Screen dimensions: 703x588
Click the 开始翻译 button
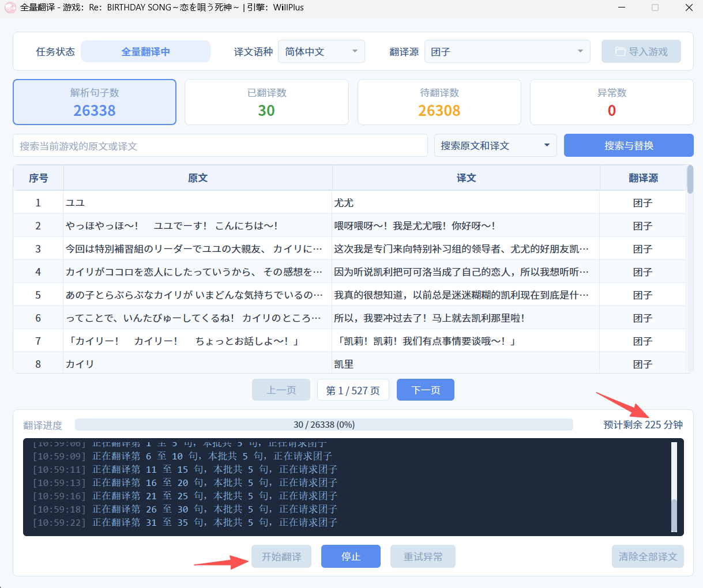coord(281,556)
